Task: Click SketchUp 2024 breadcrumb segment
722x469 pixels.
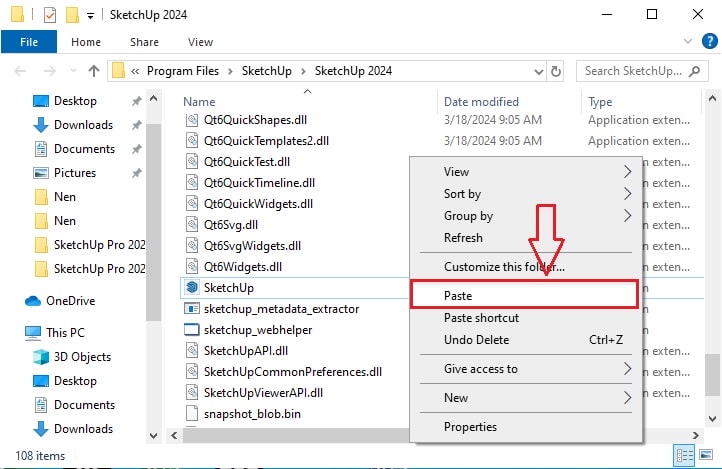Action: pyautogui.click(x=353, y=71)
